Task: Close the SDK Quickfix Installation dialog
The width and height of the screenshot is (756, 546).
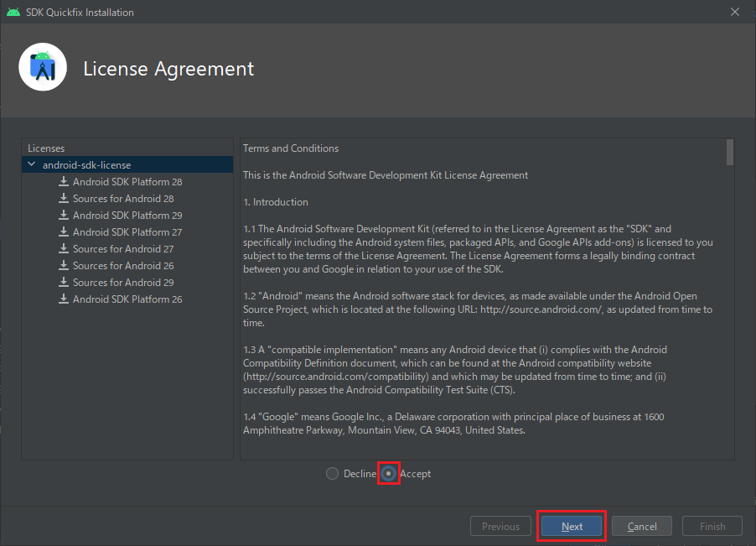Action: coord(735,12)
